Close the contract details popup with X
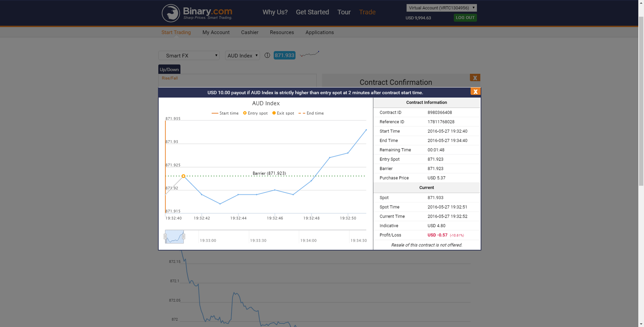This screenshot has height=327, width=644. (475, 91)
